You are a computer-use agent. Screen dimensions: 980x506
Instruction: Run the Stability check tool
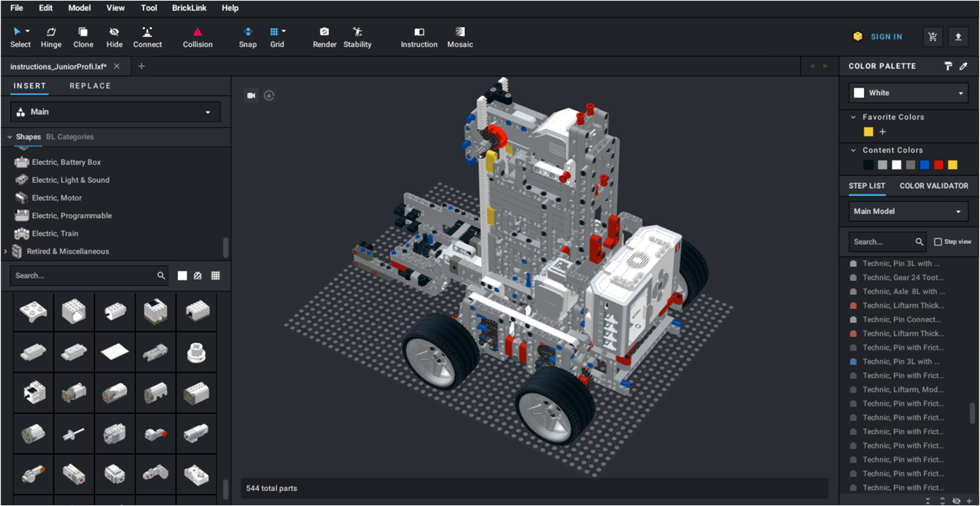point(357,37)
